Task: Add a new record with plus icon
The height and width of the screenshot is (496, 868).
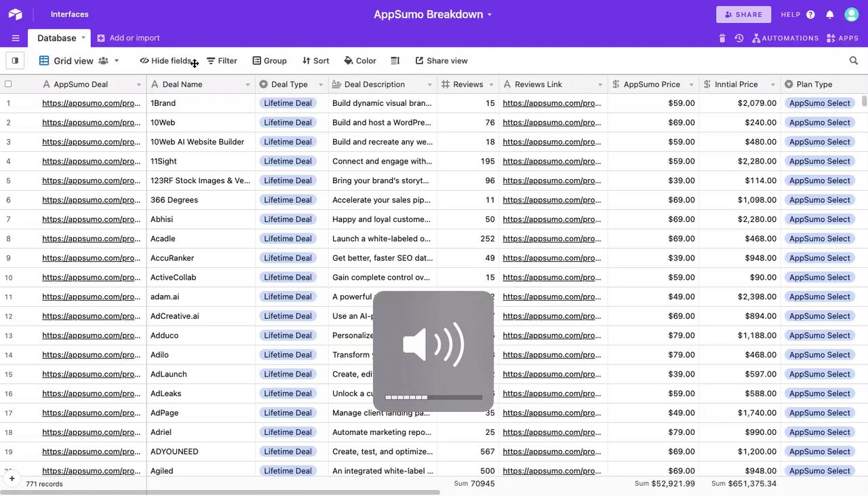Action: pos(12,478)
